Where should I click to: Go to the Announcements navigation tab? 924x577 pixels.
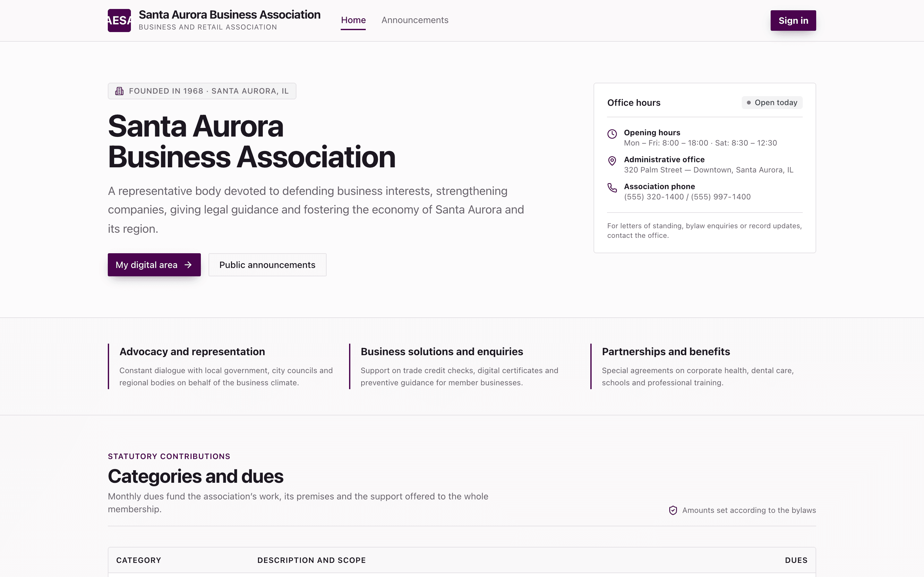pyautogui.click(x=415, y=20)
